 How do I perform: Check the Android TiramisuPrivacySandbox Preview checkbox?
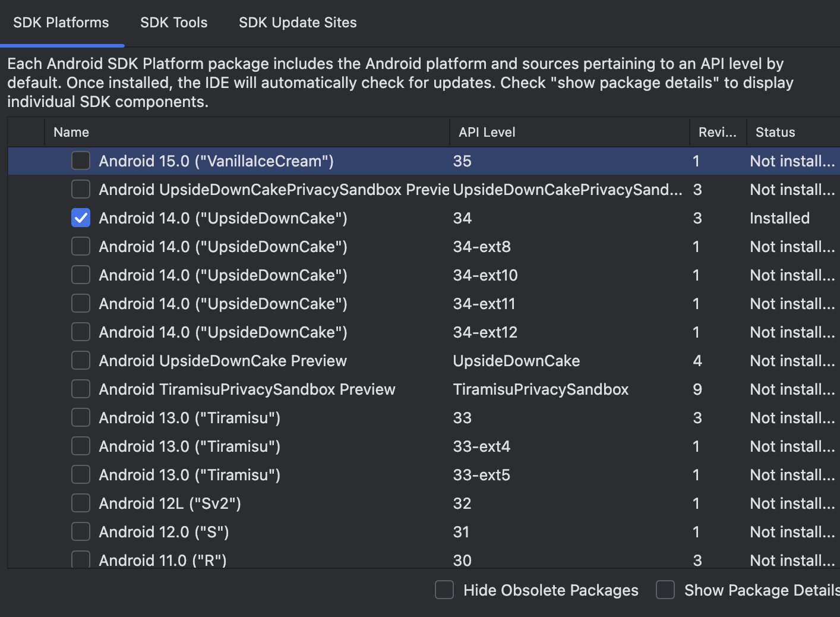81,389
